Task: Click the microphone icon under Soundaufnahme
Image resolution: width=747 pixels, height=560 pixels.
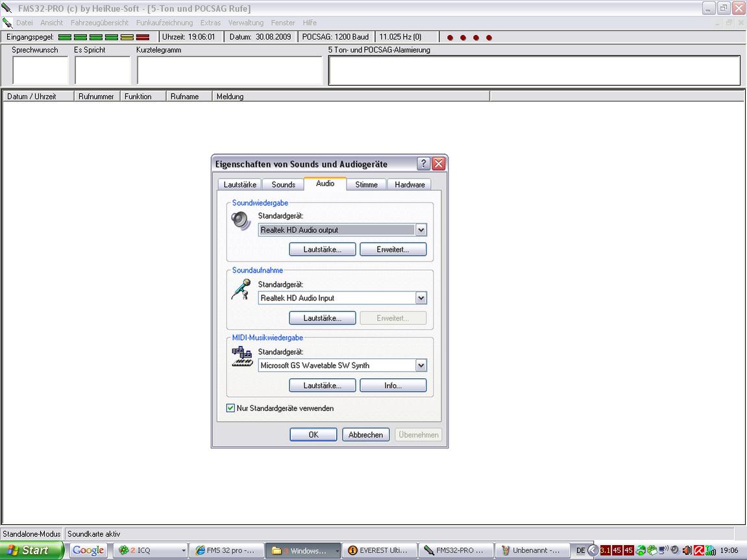Action: (x=240, y=289)
